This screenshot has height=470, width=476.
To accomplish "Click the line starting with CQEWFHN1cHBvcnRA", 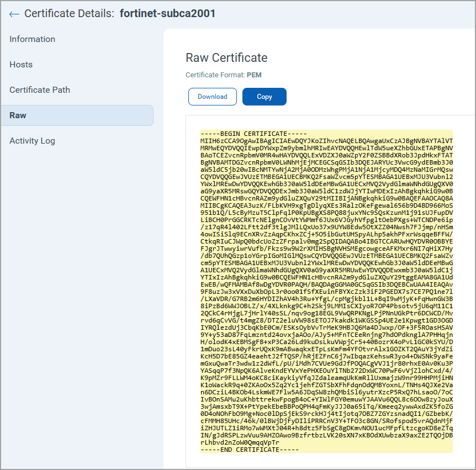I will click(327, 198).
